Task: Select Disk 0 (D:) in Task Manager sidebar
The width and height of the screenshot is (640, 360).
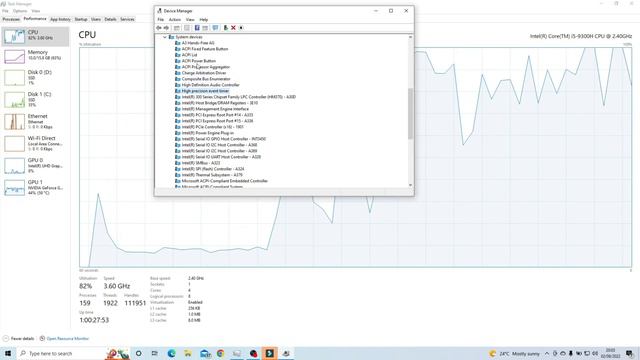Action: pyautogui.click(x=36, y=78)
